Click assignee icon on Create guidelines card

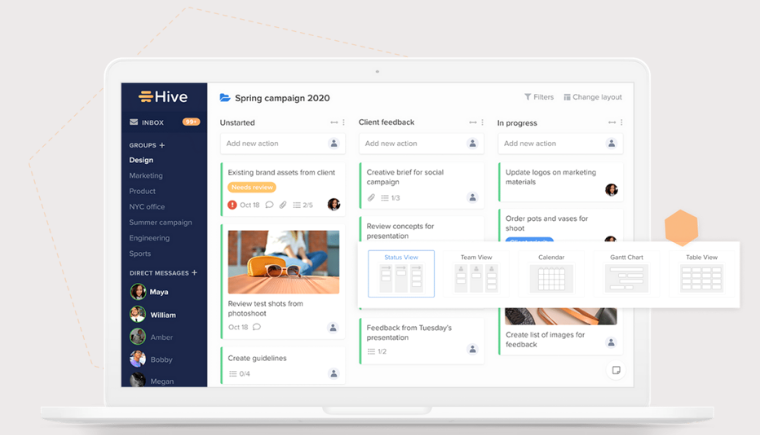(x=333, y=373)
